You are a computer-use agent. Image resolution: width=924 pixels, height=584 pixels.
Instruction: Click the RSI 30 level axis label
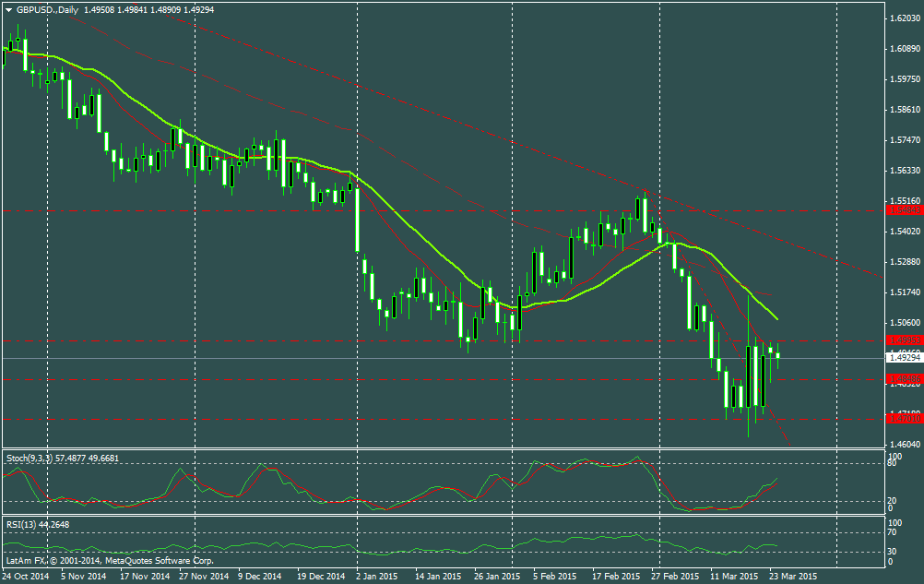(x=893, y=552)
